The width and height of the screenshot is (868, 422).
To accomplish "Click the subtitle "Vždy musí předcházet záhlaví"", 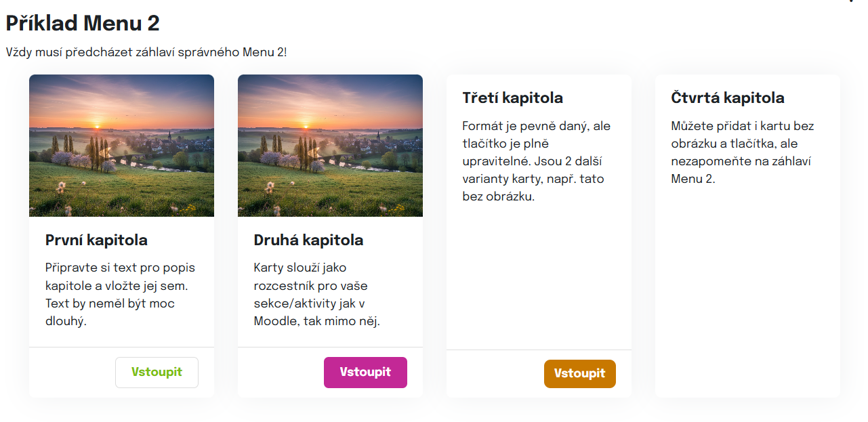I will coord(146,52).
